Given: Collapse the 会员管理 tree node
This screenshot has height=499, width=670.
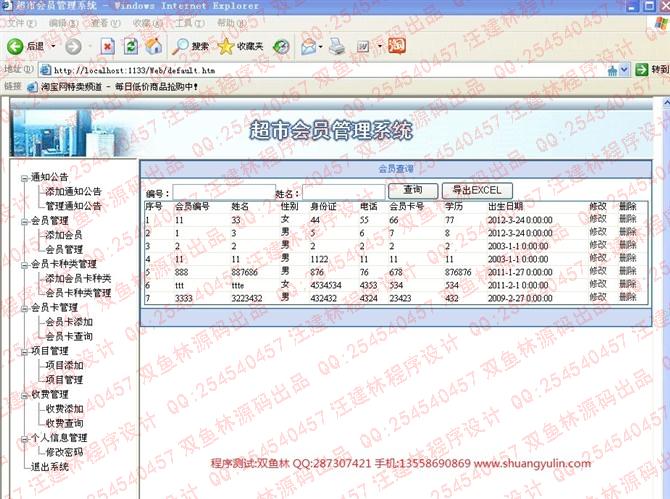Looking at the screenshot, I should coord(25,221).
